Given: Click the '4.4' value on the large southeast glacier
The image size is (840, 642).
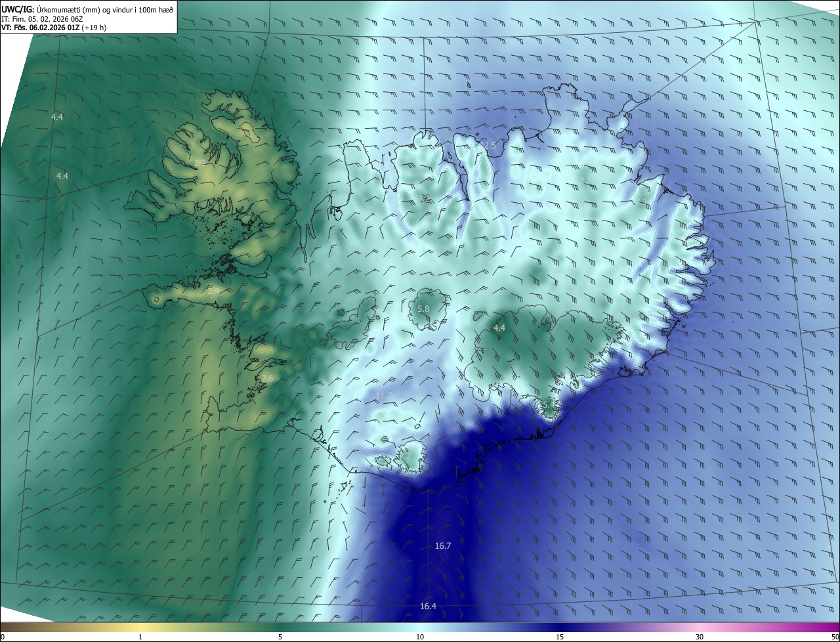Looking at the screenshot, I should click(499, 328).
